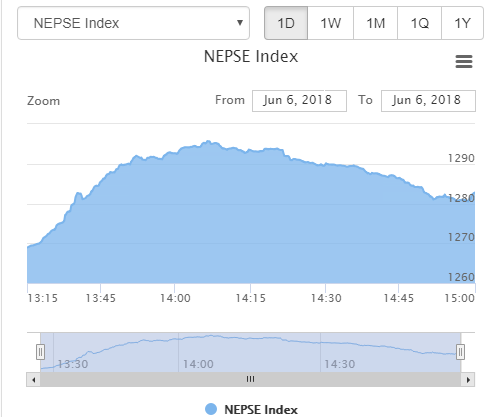Toggle the NEPSE Index legend item

click(x=251, y=409)
